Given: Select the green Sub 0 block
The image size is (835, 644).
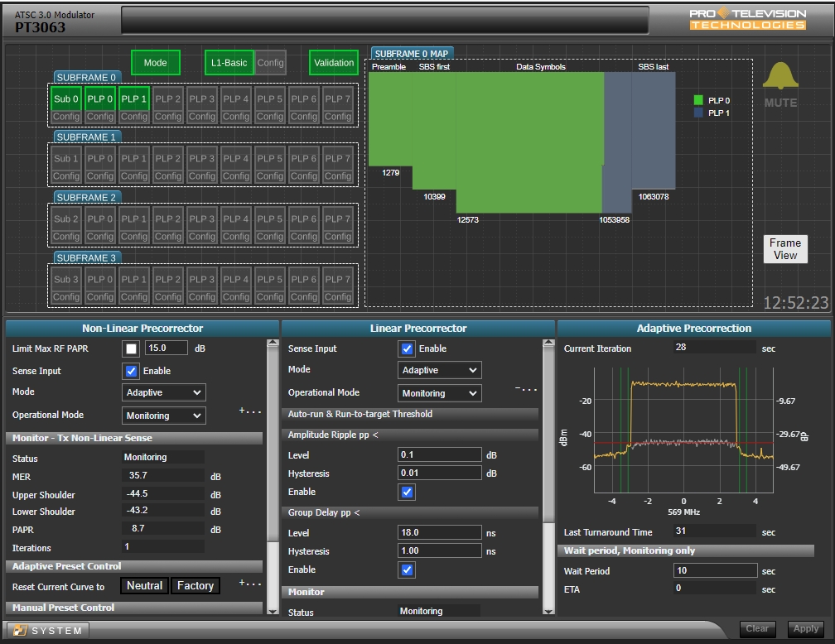Looking at the screenshot, I should pyautogui.click(x=66, y=99).
